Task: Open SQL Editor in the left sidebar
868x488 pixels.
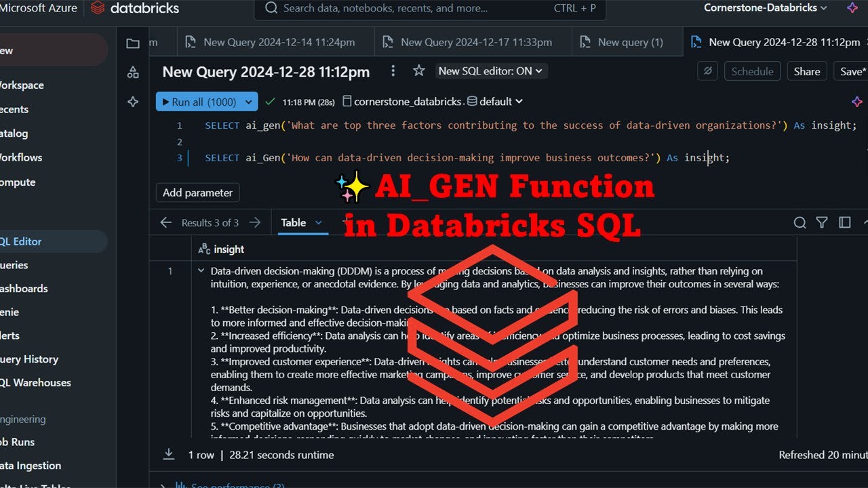Action: pyautogui.click(x=52, y=241)
